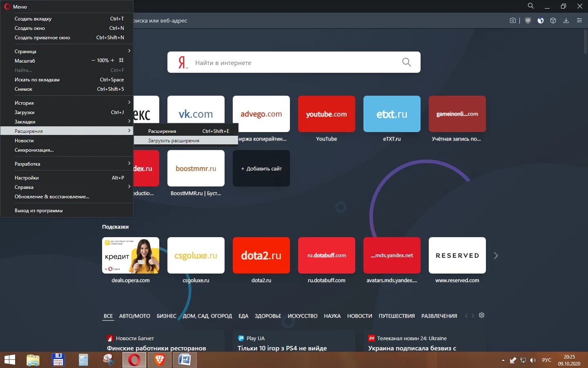Image resolution: width=588 pixels, height=368 pixels.
Task: Expand the Справка submenu
Action: click(67, 187)
